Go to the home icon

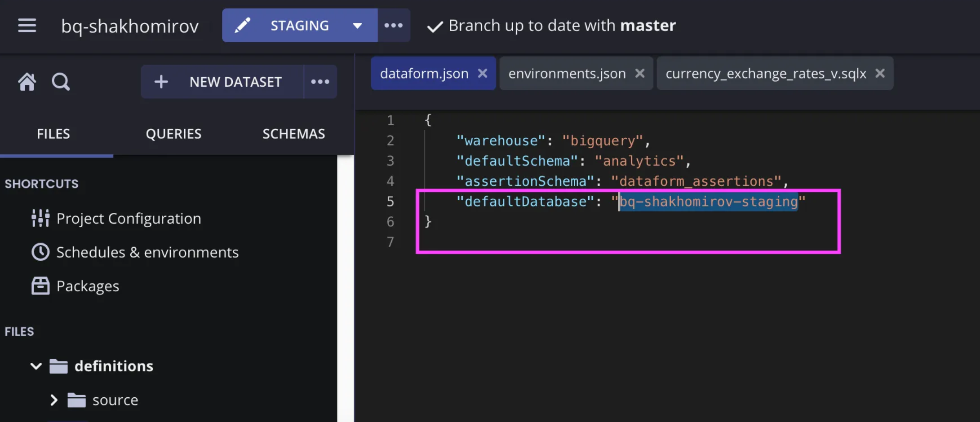point(27,82)
